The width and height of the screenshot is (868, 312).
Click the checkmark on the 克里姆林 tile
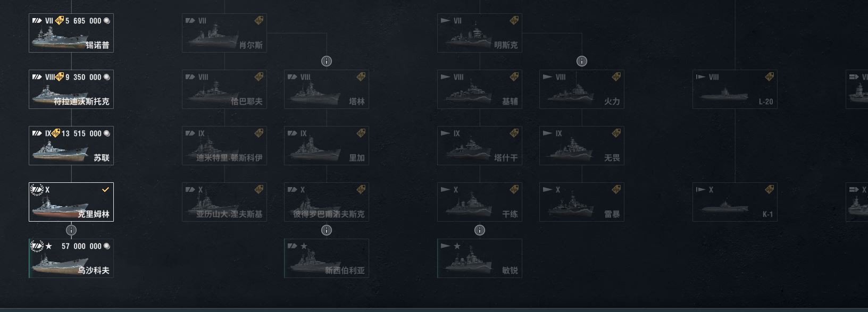point(105,190)
